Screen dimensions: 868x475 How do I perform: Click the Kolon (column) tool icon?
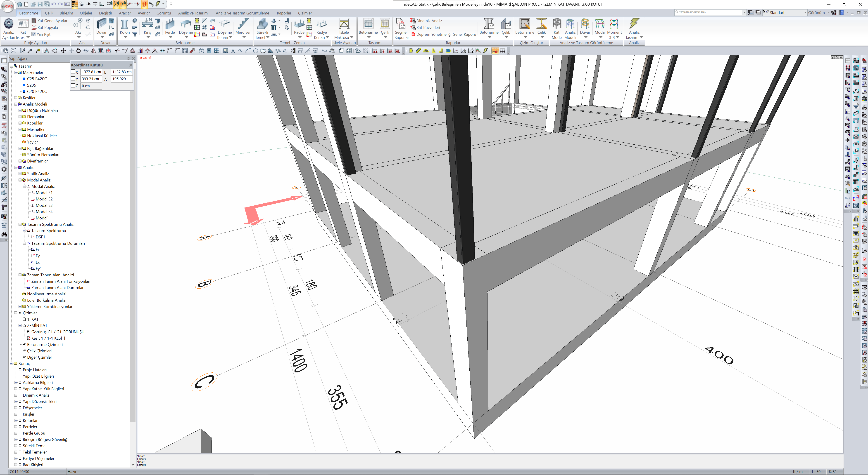(124, 24)
